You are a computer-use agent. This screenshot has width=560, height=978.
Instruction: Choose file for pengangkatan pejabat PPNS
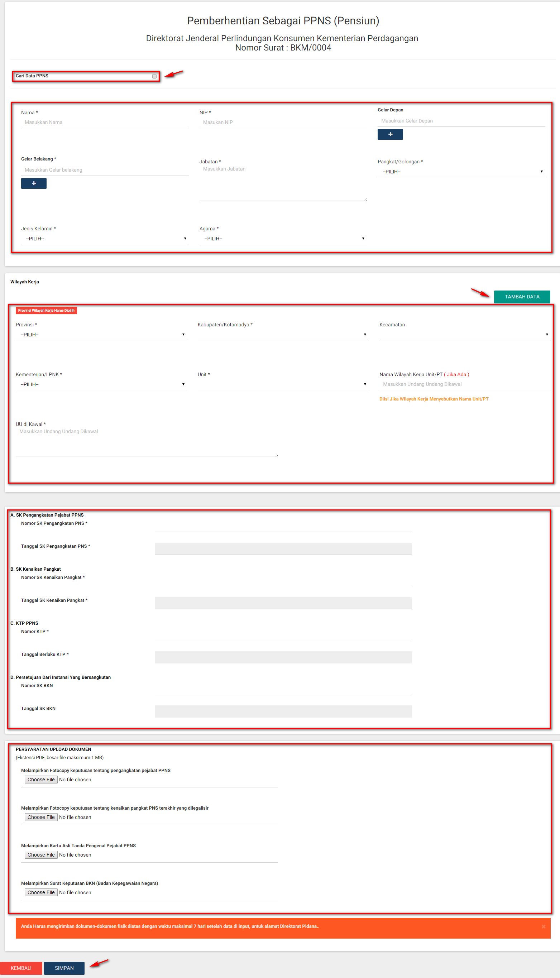coord(41,780)
